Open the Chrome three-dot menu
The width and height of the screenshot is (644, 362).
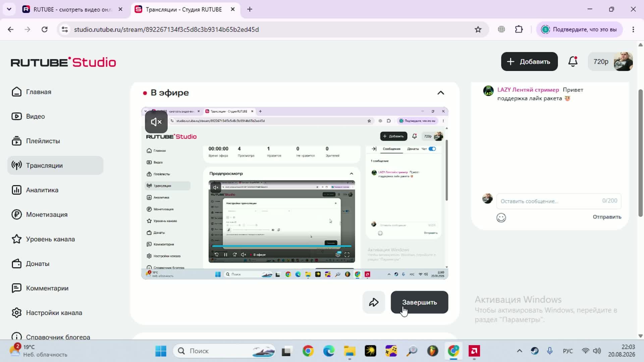point(633,29)
